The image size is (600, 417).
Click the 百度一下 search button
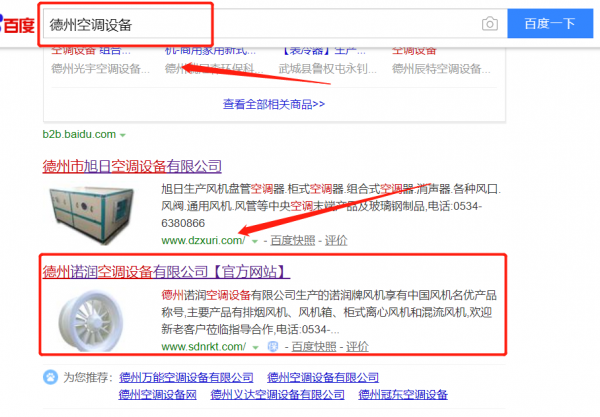point(550,24)
